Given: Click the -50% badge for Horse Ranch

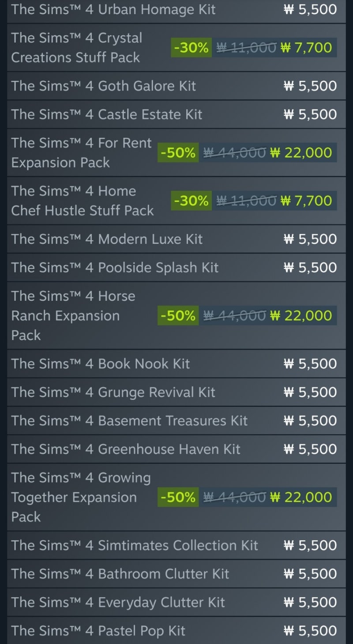Looking at the screenshot, I should tap(178, 315).
